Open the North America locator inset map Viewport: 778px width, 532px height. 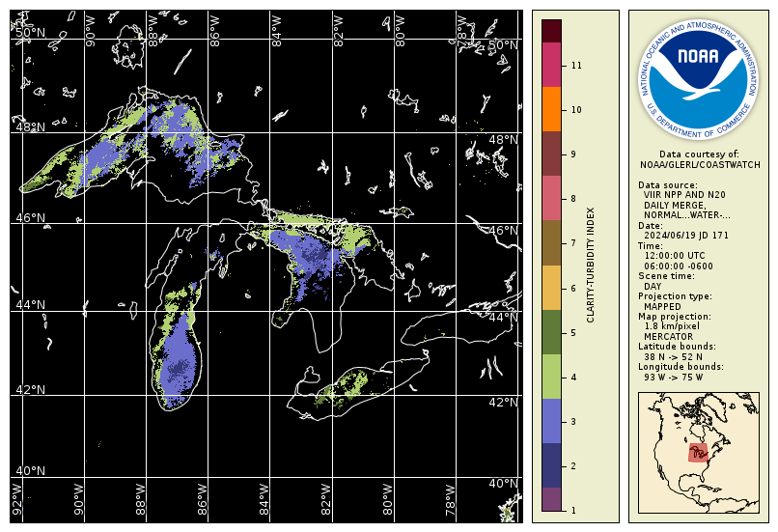coord(699,453)
